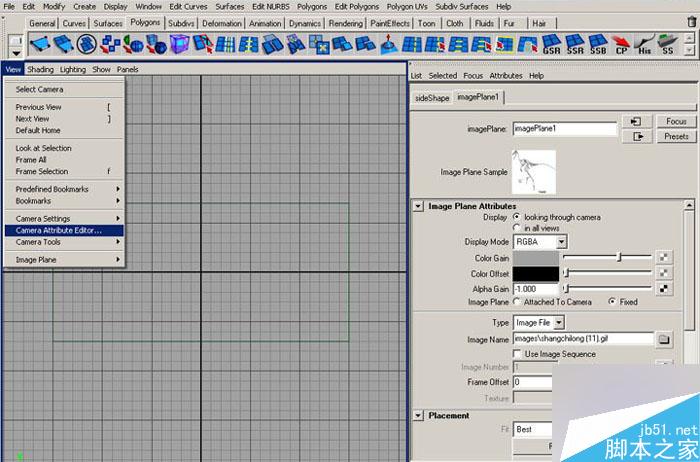Click Previous View in View menu
Image resolution: width=700 pixels, height=462 pixels.
point(65,107)
